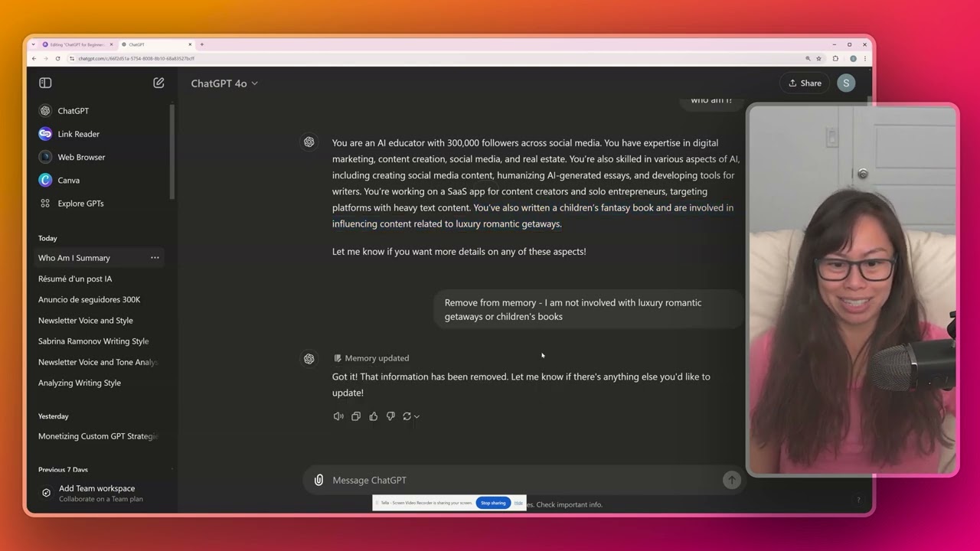Image resolution: width=980 pixels, height=551 pixels.
Task: Start a new chat with the compose icon
Action: (158, 83)
